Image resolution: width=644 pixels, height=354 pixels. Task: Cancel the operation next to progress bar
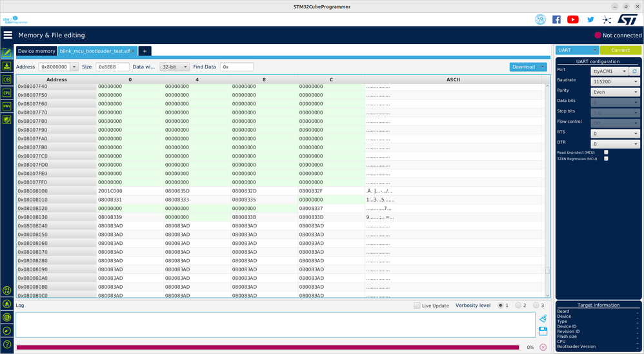543,348
